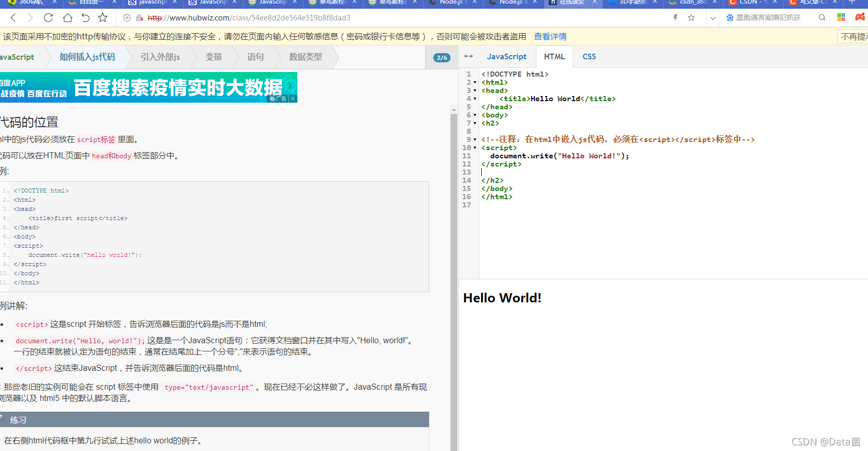The height and width of the screenshot is (451, 868).
Task: Go to the 语句 lesson step
Action: pos(255,57)
